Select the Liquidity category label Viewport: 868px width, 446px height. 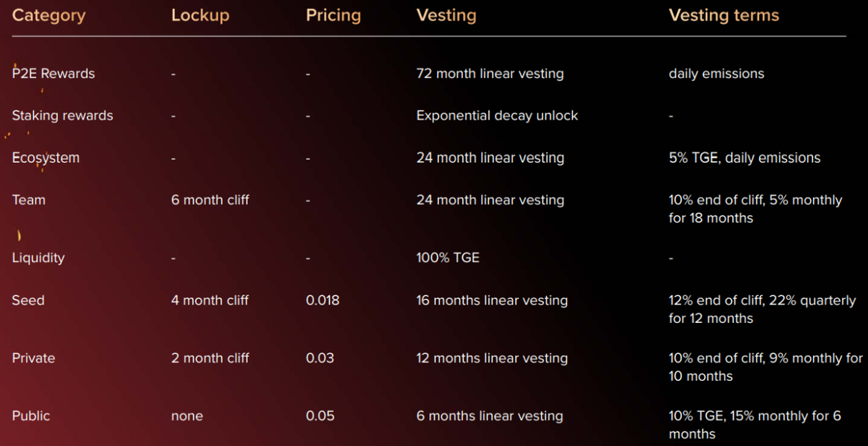pyautogui.click(x=38, y=258)
